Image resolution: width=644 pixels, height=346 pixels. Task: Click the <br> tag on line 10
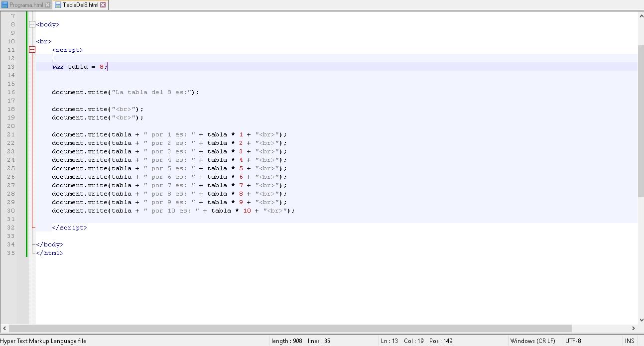[44, 41]
